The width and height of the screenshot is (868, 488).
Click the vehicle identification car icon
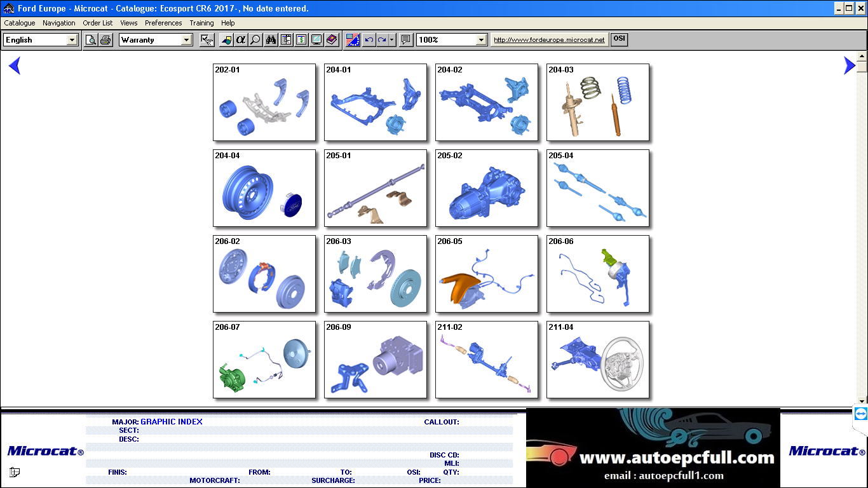(x=226, y=40)
